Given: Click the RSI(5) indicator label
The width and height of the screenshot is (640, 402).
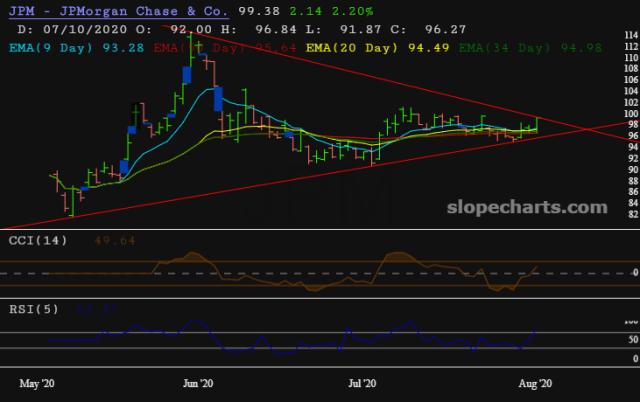Looking at the screenshot, I should pos(33,309).
